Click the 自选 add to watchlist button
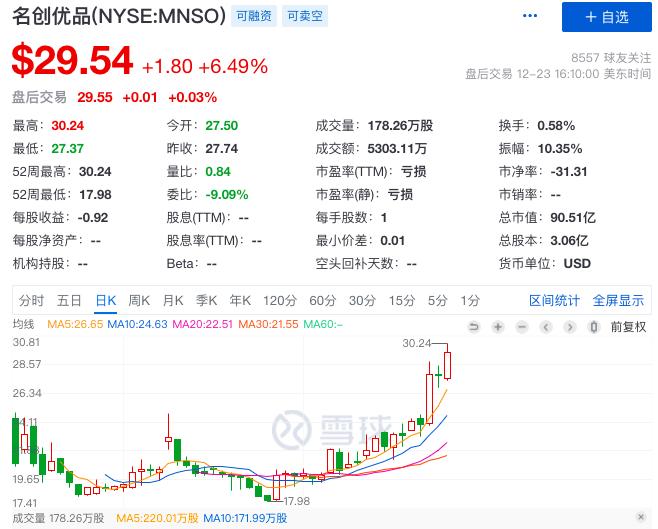This screenshot has height=529, width=658. point(606,17)
